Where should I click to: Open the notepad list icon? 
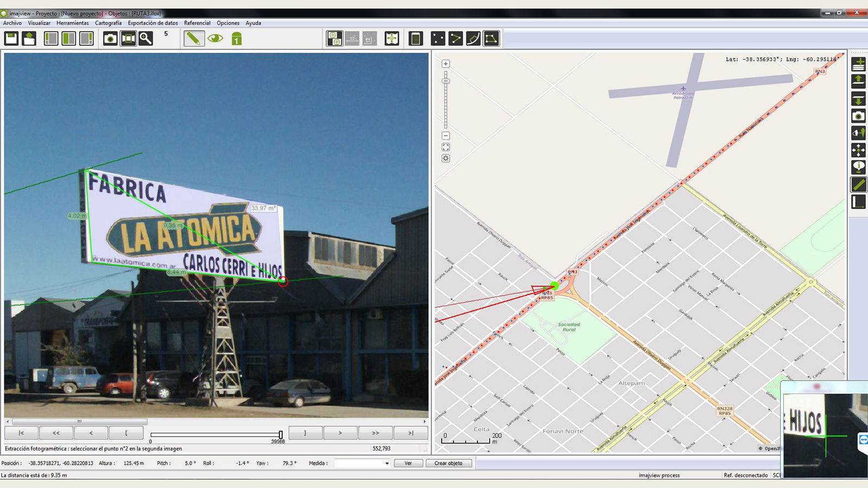click(416, 38)
